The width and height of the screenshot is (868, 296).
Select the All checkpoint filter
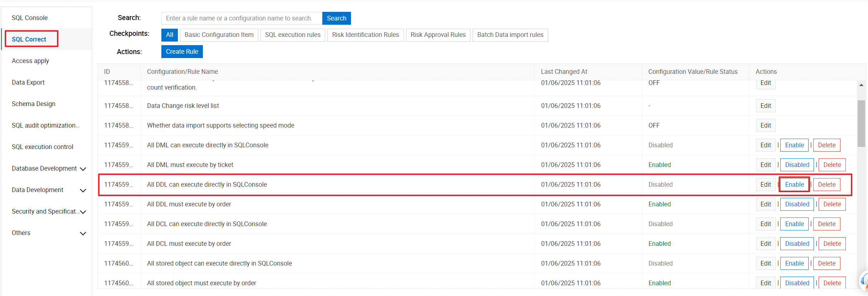170,35
